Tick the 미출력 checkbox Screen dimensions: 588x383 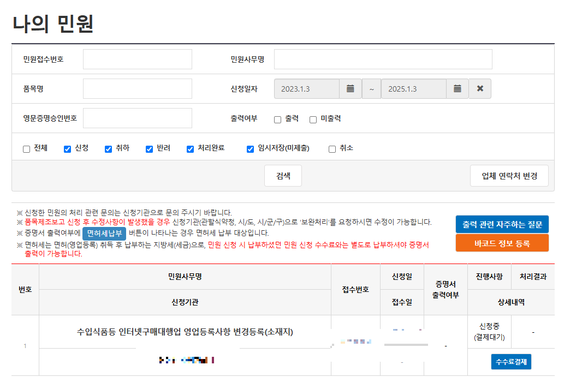[x=313, y=119]
